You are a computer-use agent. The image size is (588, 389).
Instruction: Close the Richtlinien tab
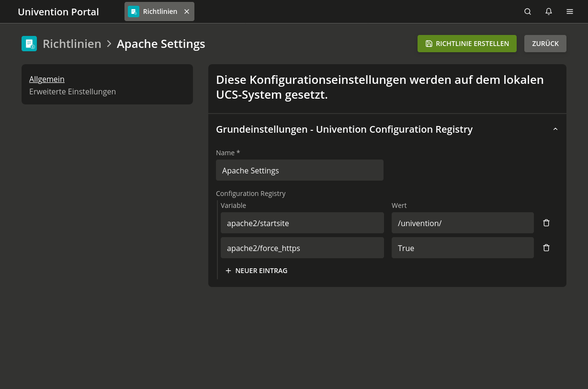187,11
